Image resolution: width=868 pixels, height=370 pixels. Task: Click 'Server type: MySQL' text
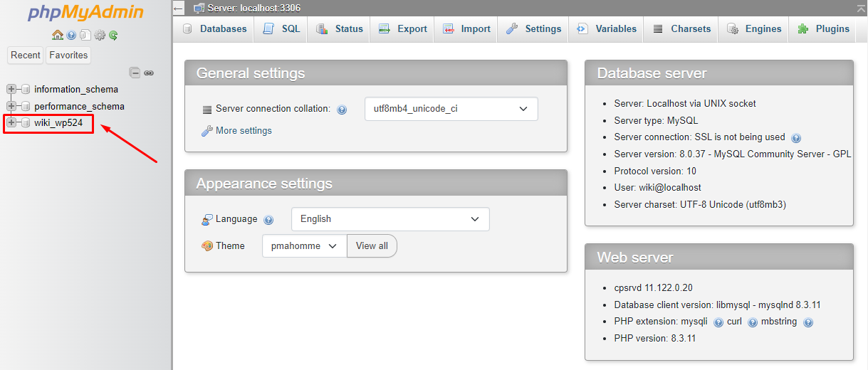pos(656,121)
